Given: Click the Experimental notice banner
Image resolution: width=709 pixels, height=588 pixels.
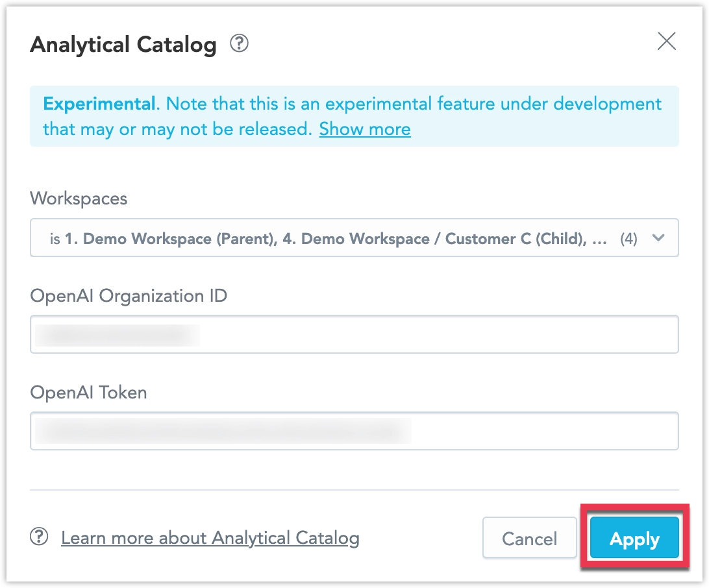Looking at the screenshot, I should [354, 116].
